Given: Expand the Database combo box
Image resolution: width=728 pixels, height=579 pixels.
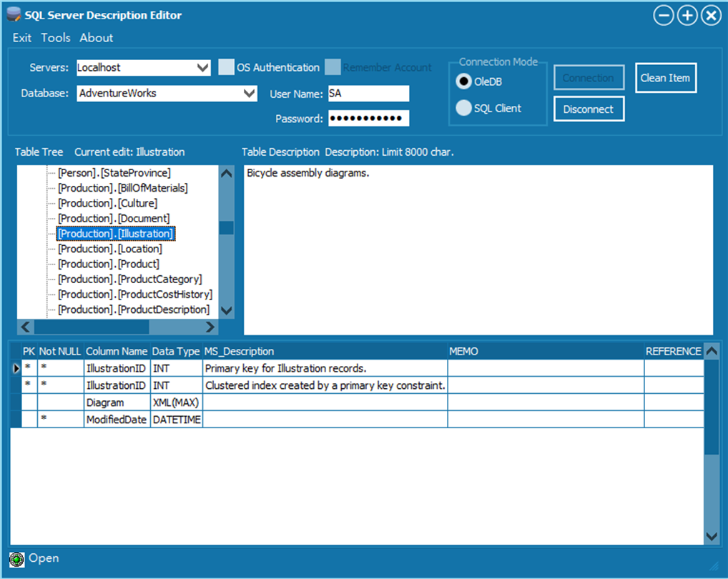Looking at the screenshot, I should pos(250,93).
